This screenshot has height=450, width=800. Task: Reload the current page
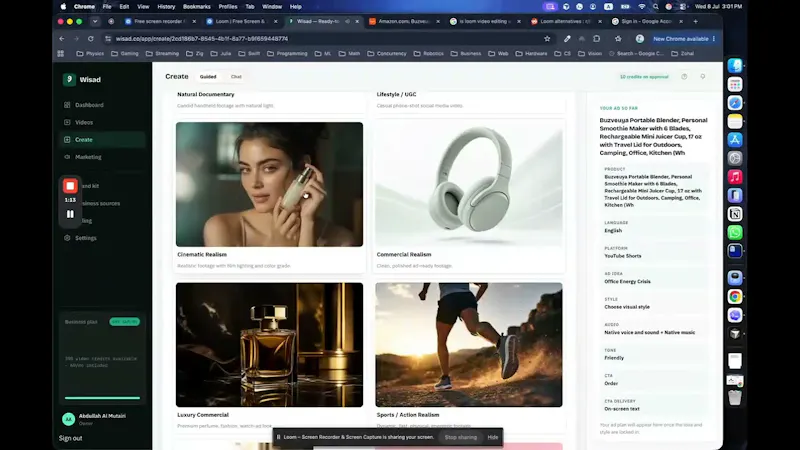pos(90,39)
